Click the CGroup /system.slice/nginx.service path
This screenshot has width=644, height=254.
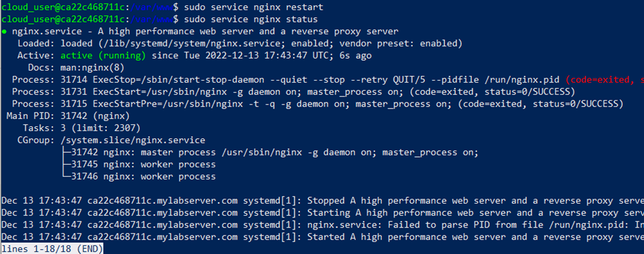[x=133, y=140]
